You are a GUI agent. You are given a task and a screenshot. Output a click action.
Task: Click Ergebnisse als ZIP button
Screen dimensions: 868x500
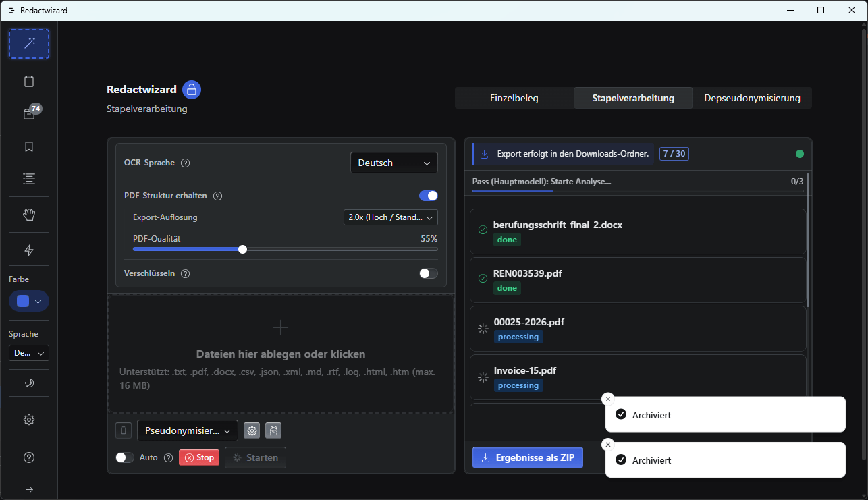[x=528, y=457]
